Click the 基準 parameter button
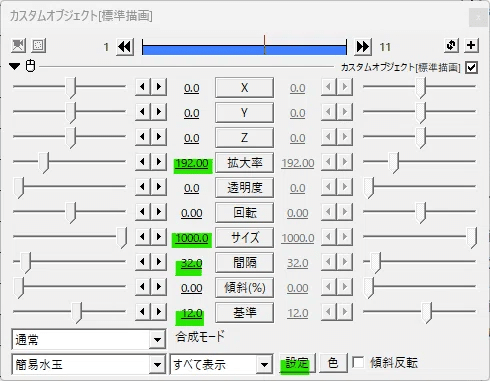Viewport: 490px width, 381px height. (x=244, y=313)
